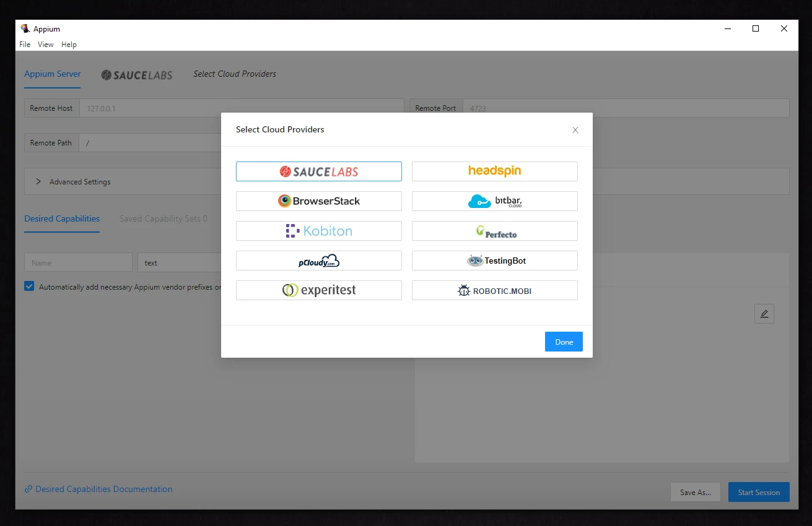Open the File menu

[25, 45]
